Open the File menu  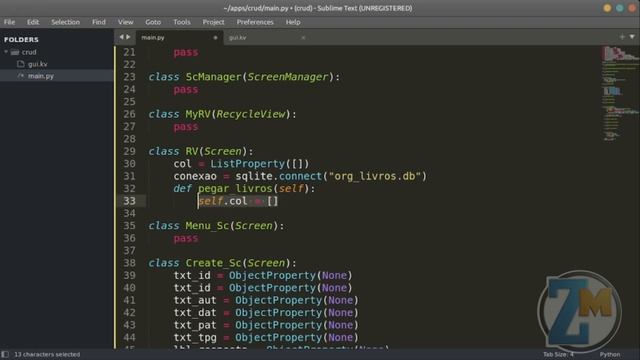tap(9, 22)
